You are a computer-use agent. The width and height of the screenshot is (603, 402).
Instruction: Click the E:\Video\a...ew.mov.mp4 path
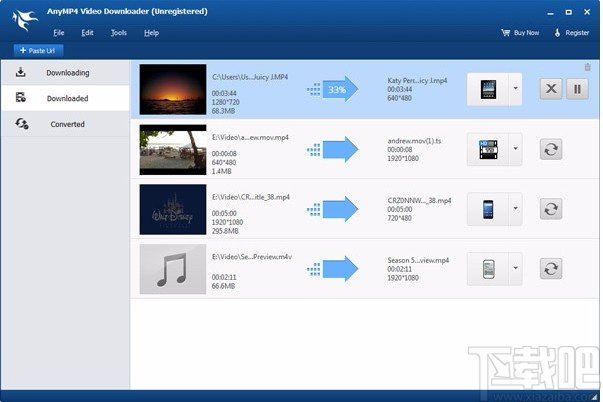point(250,137)
